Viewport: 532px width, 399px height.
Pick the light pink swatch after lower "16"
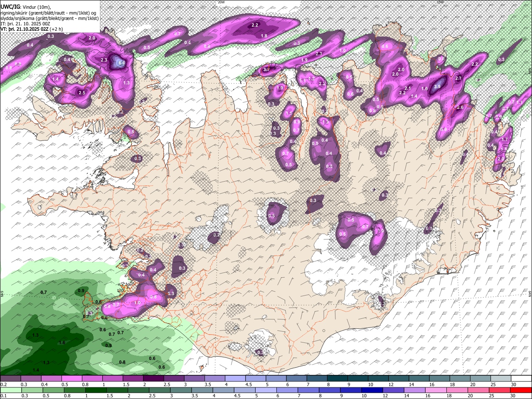435,390
